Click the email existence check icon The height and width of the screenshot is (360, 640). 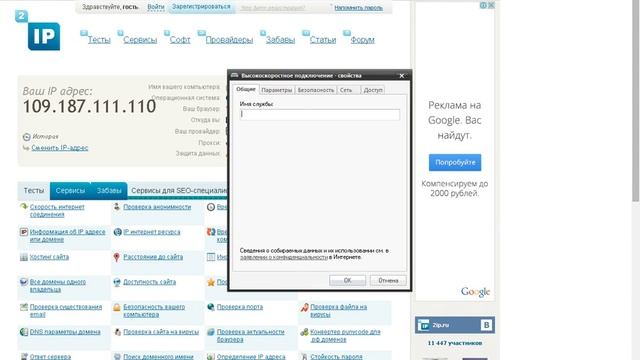tap(24, 307)
